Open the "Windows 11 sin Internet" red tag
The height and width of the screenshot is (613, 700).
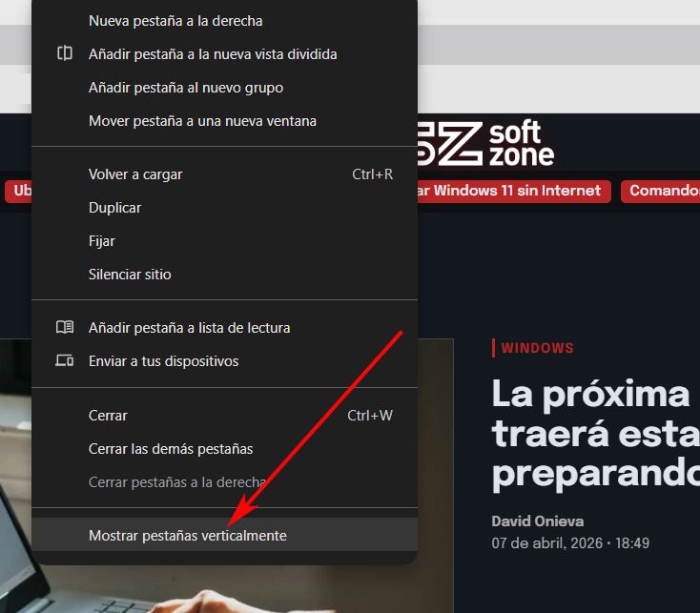coord(513,191)
